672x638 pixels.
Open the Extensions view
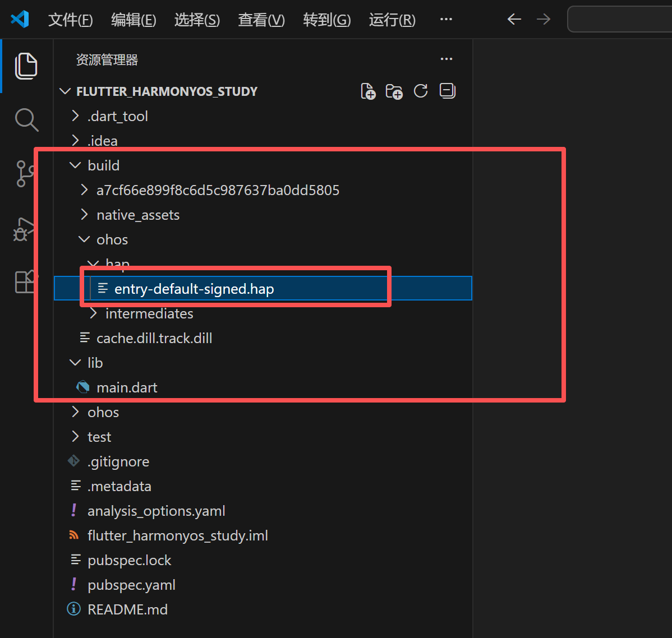coord(26,281)
